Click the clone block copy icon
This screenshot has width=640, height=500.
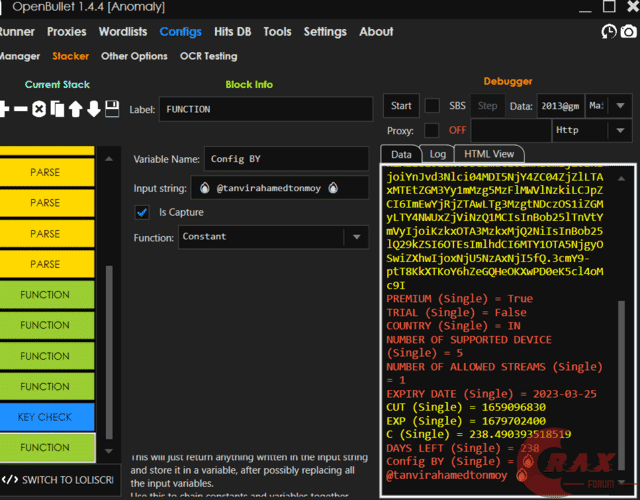click(x=56, y=108)
